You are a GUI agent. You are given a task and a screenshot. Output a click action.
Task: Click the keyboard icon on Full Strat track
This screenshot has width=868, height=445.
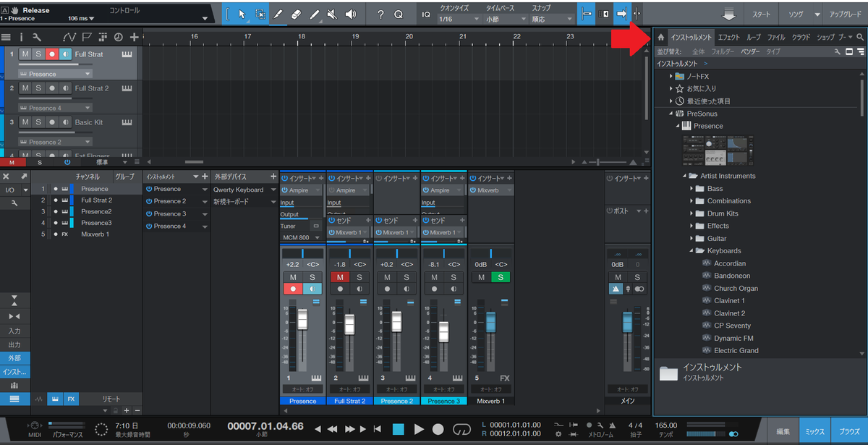pyautogui.click(x=127, y=54)
